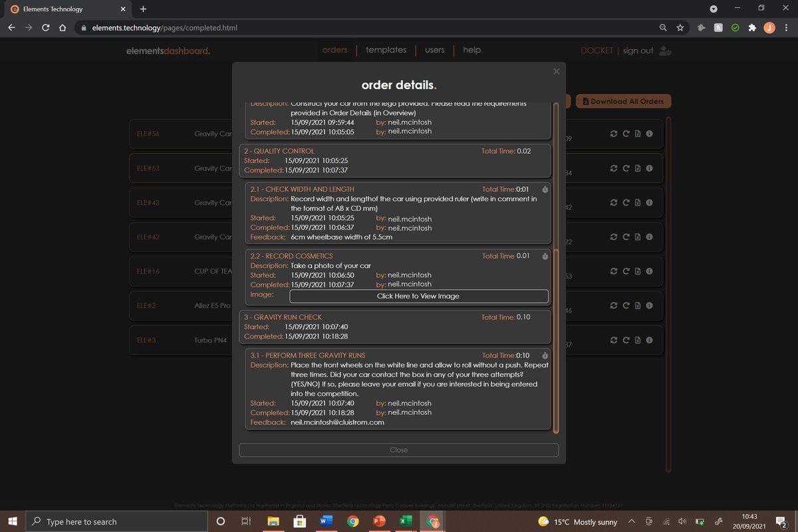
Task: Click the DOCKET link
Action: point(597,51)
